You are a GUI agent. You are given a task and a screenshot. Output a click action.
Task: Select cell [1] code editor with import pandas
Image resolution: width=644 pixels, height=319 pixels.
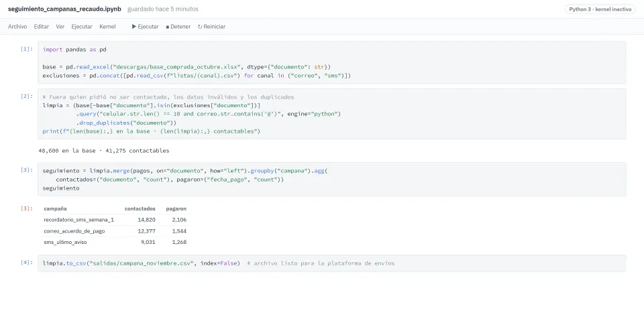pyautogui.click(x=332, y=62)
